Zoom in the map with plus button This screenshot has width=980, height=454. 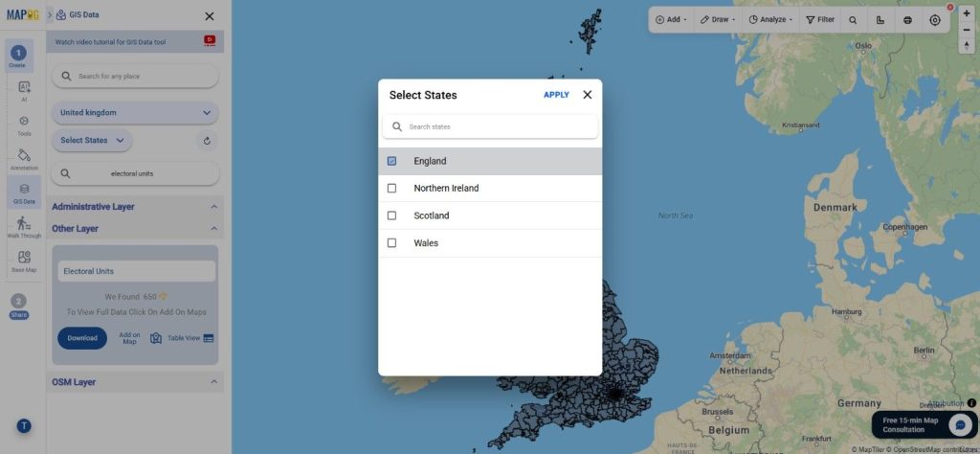tap(967, 13)
